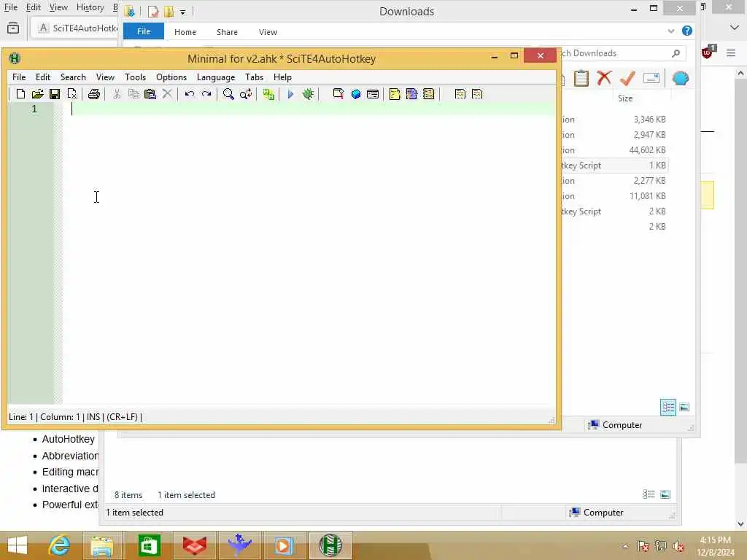Close the current file with the page-X icon
This screenshot has height=560, width=747.
coord(72,94)
